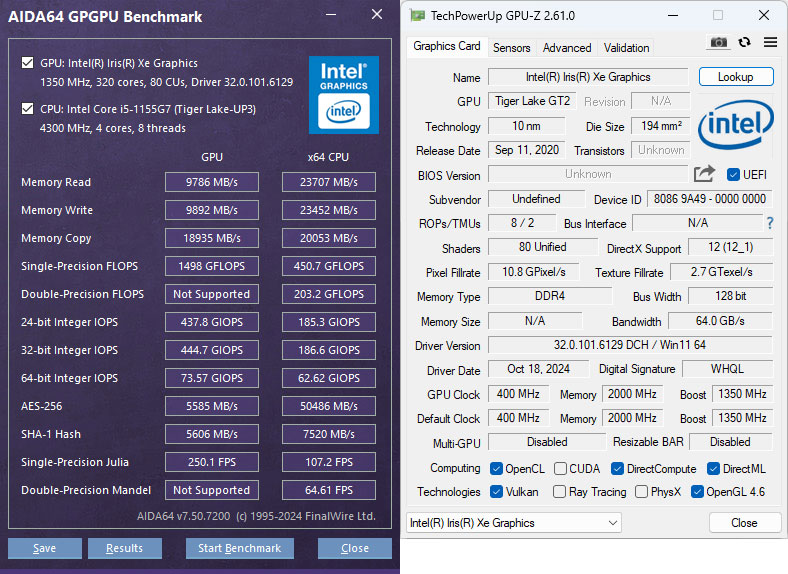Uncheck the Intel Iris Xe GPU checkbox

coord(27,63)
